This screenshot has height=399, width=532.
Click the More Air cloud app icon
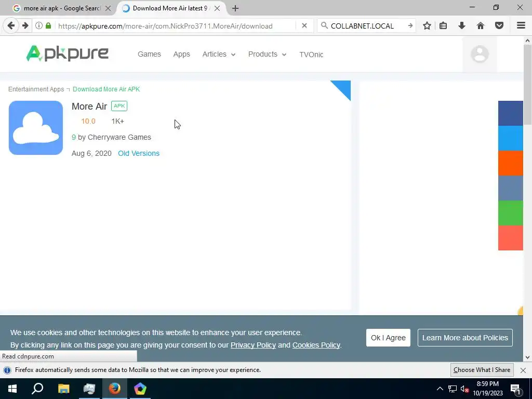(x=36, y=128)
